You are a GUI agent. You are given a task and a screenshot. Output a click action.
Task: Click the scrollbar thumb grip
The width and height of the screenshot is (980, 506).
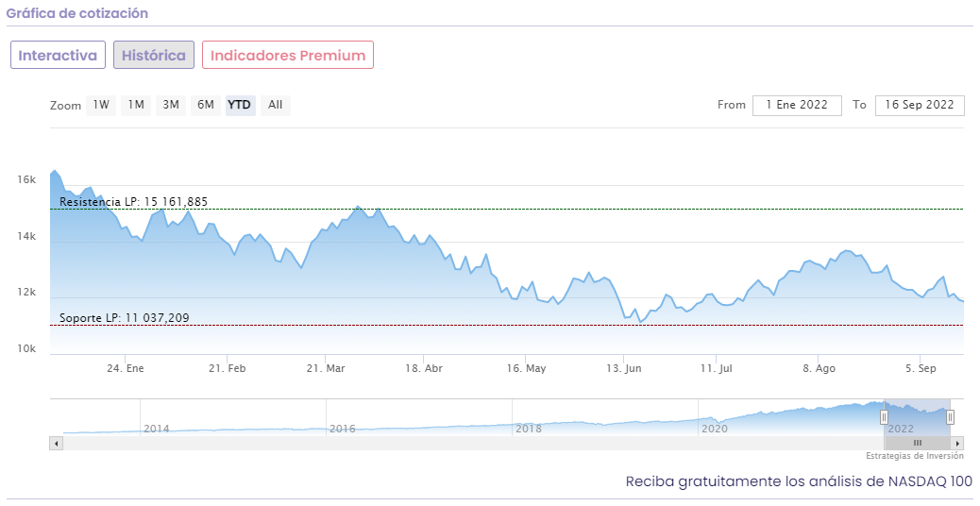[x=917, y=443]
